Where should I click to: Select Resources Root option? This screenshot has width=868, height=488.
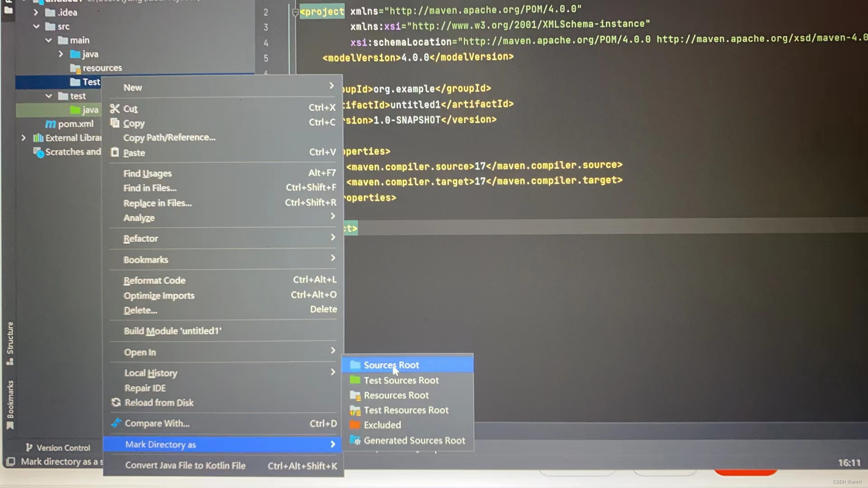tap(396, 395)
